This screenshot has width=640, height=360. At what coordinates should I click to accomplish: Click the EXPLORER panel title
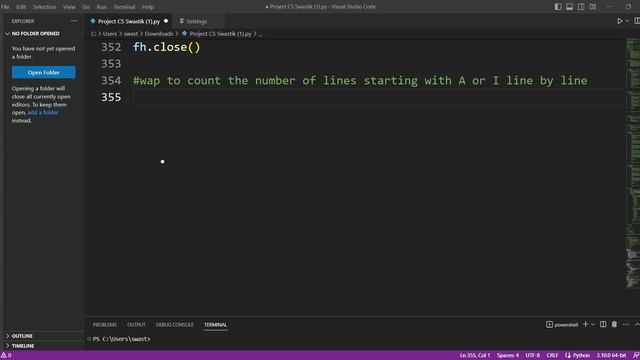tap(23, 21)
